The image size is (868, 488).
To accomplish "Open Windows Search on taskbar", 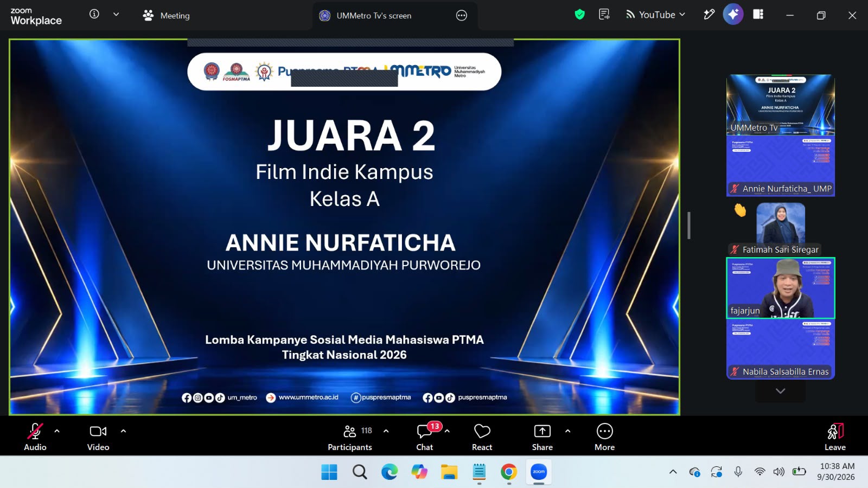I will click(x=360, y=472).
